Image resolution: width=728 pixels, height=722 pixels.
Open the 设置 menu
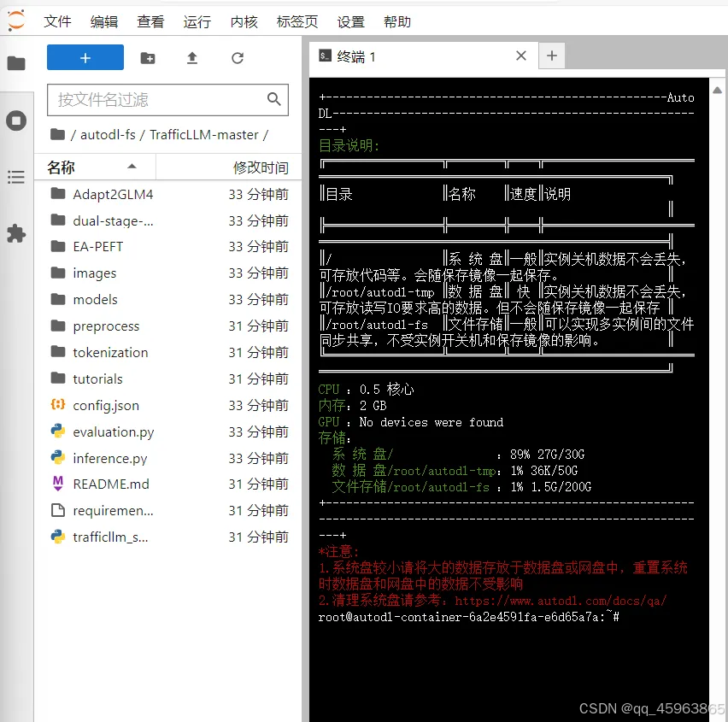pyautogui.click(x=350, y=21)
